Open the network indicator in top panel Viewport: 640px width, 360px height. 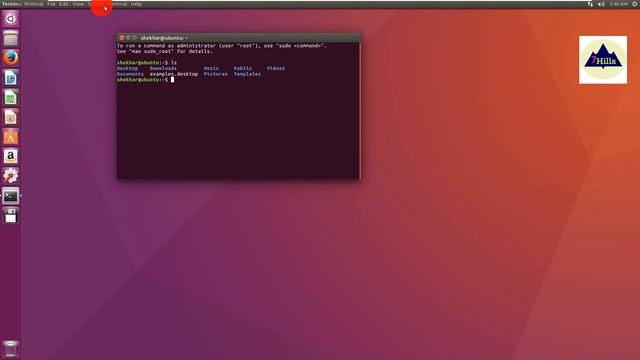click(x=590, y=4)
